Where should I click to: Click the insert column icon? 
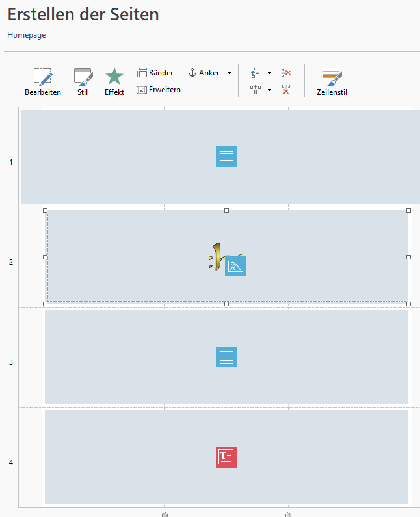256,89
